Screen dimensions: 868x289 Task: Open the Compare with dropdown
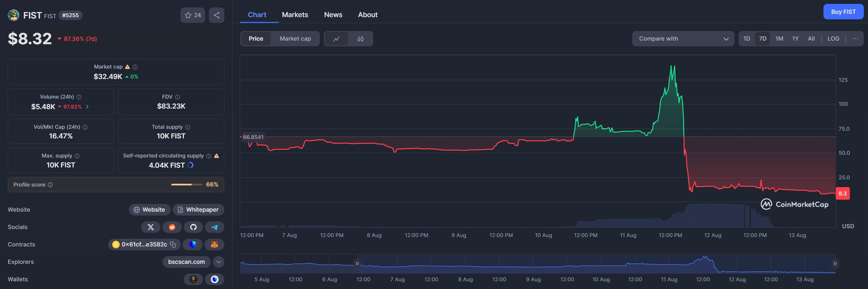pos(683,39)
